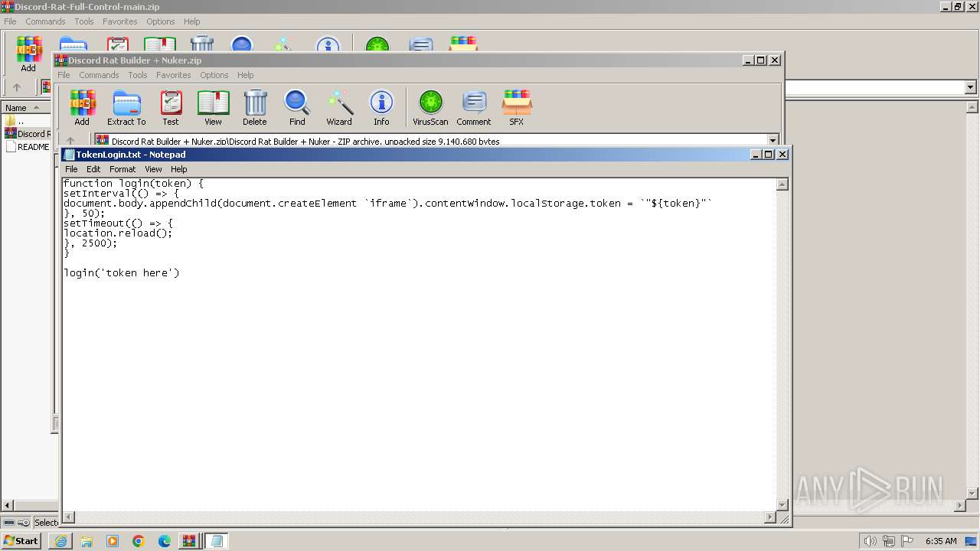Screen dimensions: 980x551
Task: Launch Microsoft Edge from taskbar
Action: click(x=165, y=541)
